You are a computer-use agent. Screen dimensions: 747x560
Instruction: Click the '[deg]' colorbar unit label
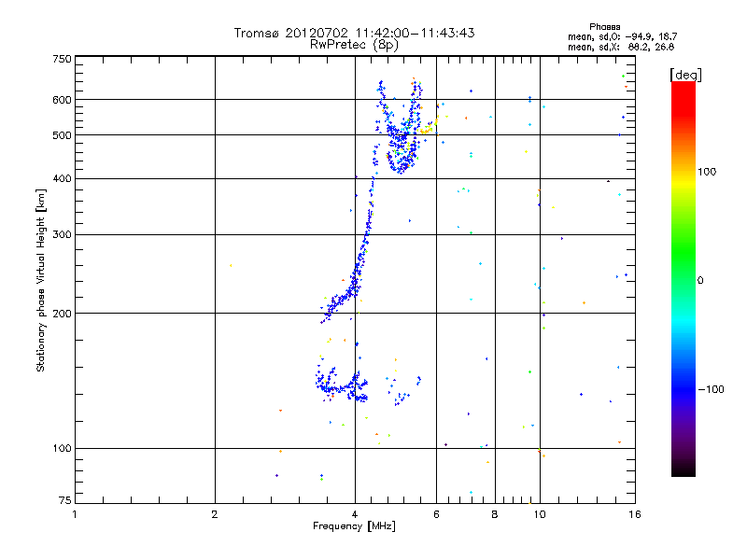click(685, 76)
